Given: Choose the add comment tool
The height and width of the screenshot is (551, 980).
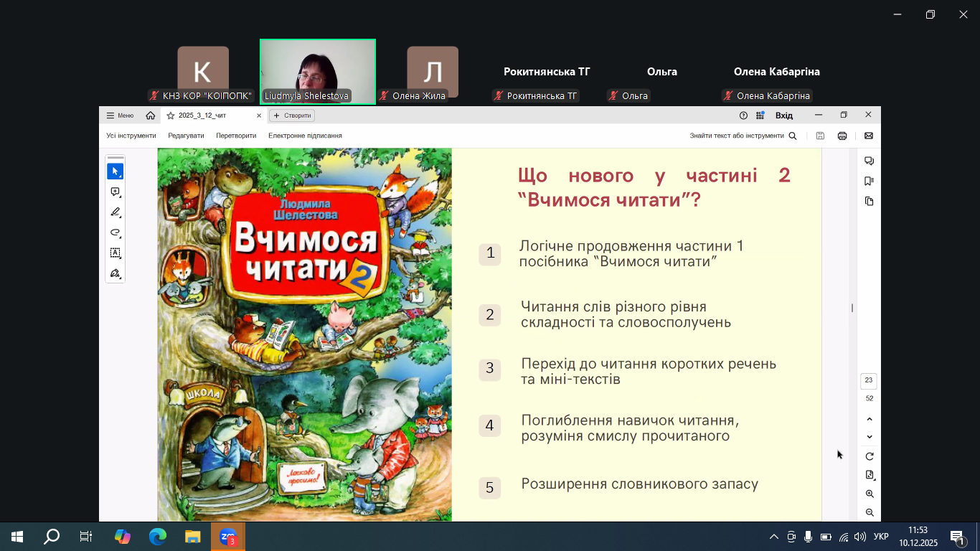Looking at the screenshot, I should 115,192.
